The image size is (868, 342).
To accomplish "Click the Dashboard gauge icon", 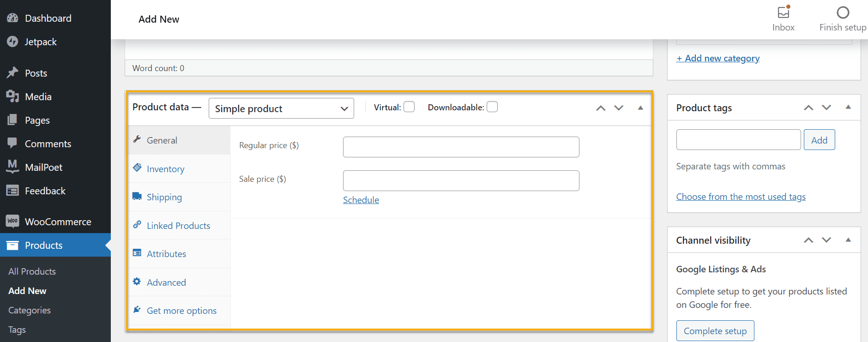I will 12,18.
